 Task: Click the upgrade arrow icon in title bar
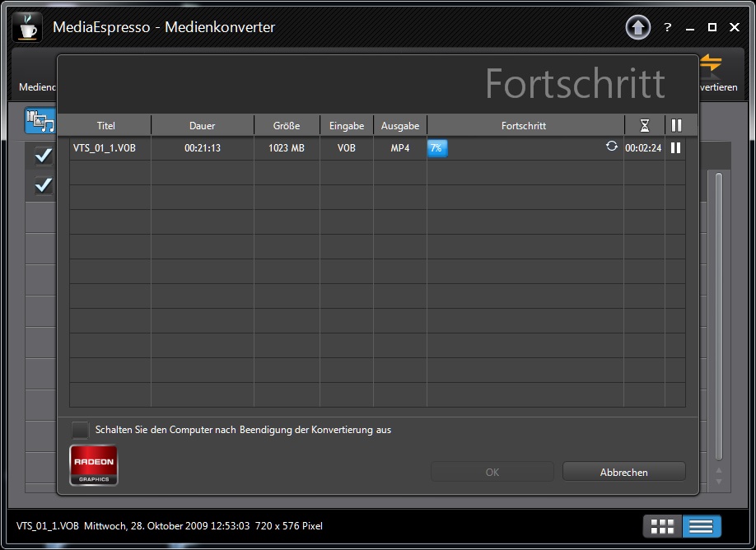coord(638,27)
